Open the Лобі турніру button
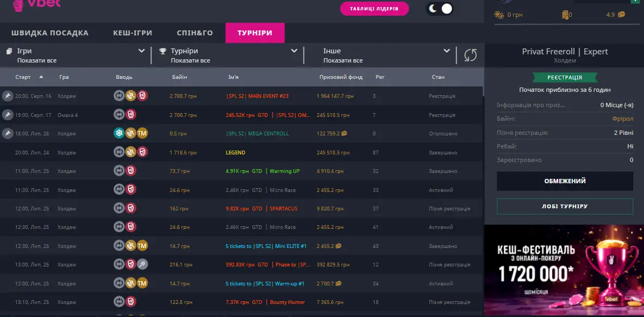This screenshot has width=644, height=317. pos(565,207)
